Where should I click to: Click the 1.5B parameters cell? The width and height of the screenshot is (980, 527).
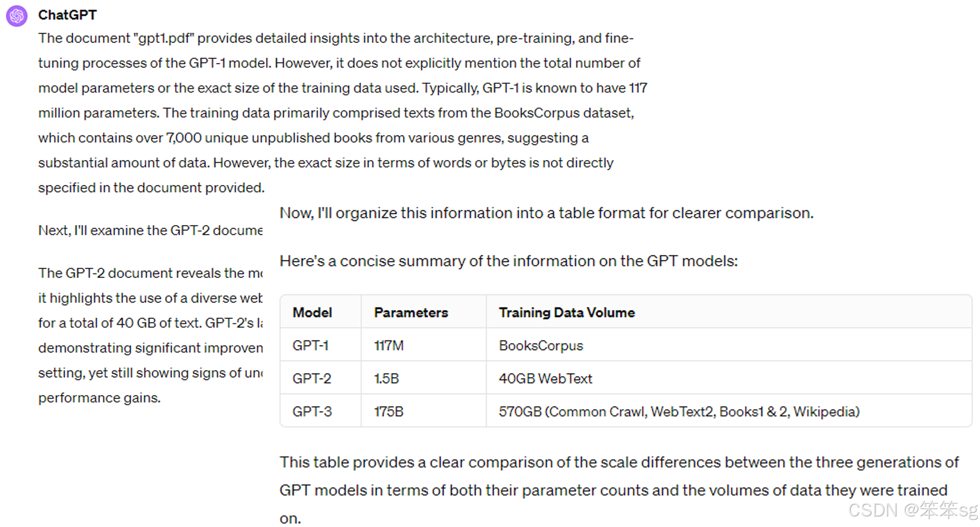click(386, 378)
